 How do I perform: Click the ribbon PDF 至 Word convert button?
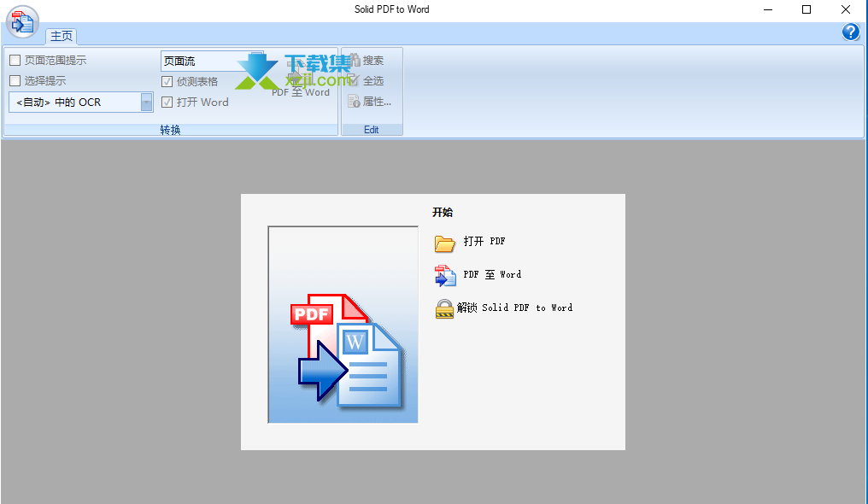pos(301,78)
